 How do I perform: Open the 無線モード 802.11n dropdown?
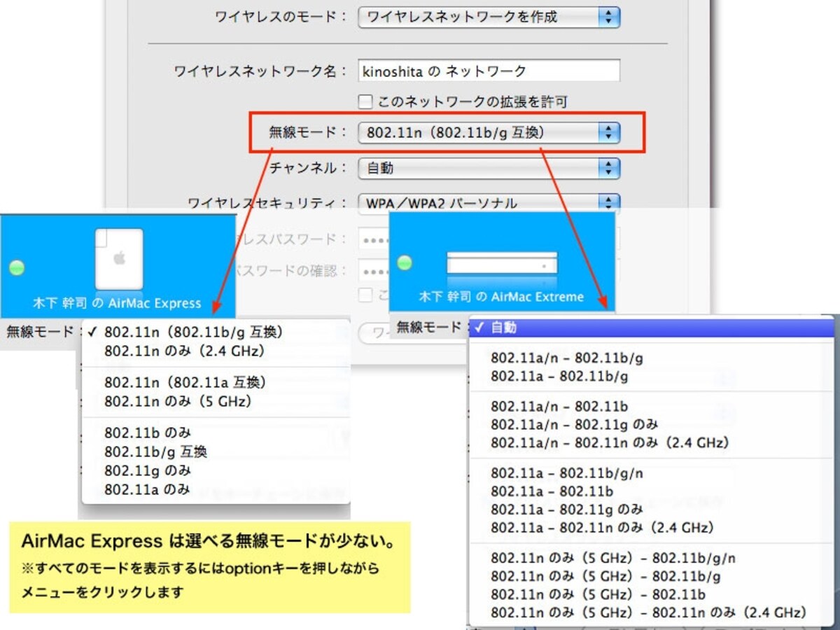(x=489, y=132)
